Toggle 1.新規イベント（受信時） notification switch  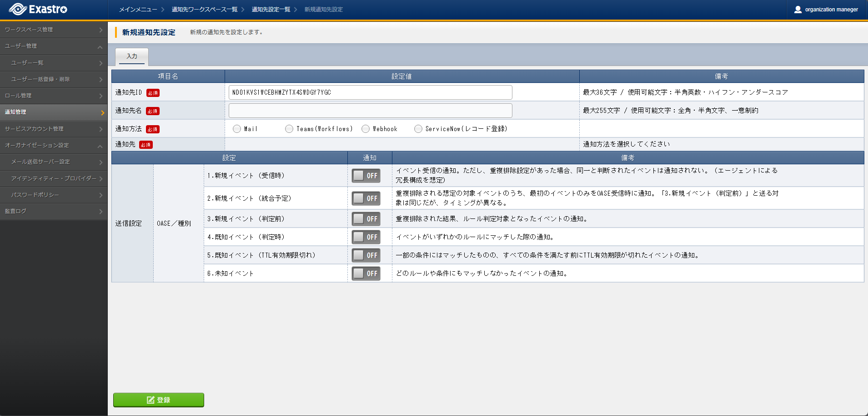point(366,176)
